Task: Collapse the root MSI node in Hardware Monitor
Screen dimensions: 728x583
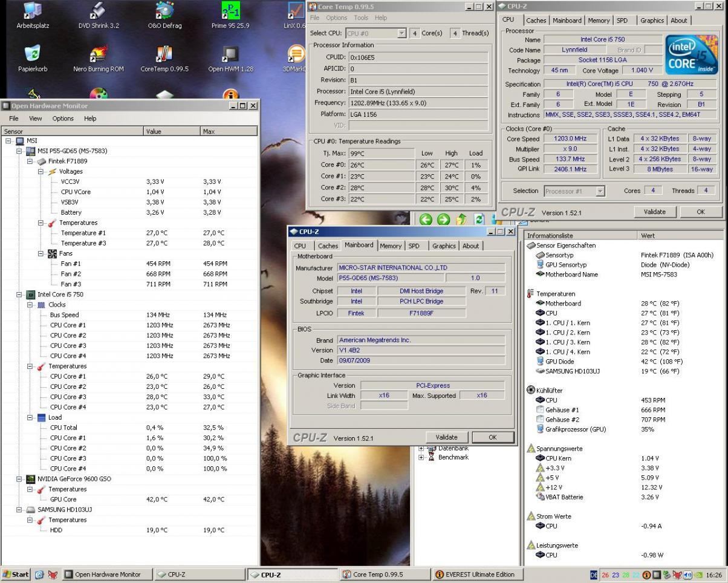Action: coord(8,141)
